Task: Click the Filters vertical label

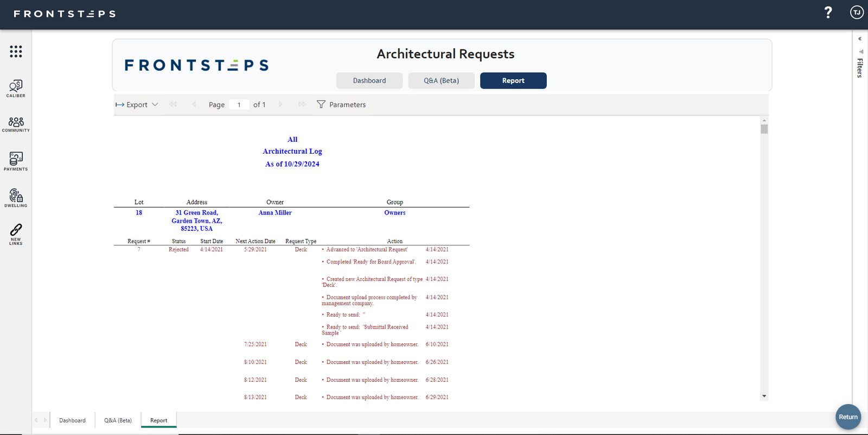Action: point(860,68)
